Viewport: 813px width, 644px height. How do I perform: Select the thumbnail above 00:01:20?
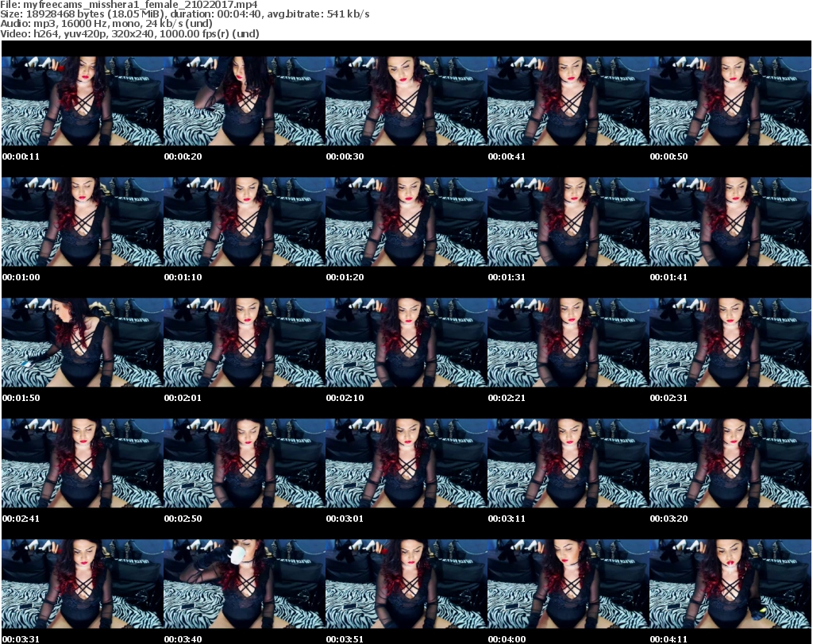click(406, 222)
